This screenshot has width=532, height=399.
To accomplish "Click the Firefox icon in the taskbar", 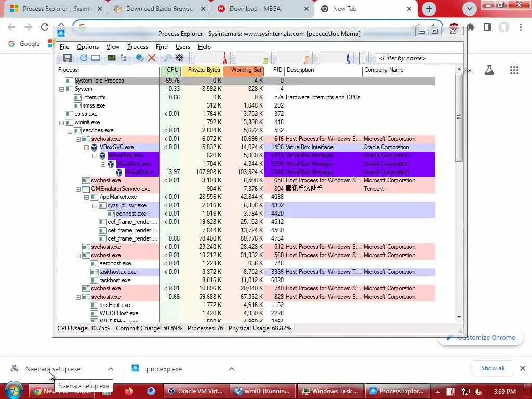I will point(129,391).
